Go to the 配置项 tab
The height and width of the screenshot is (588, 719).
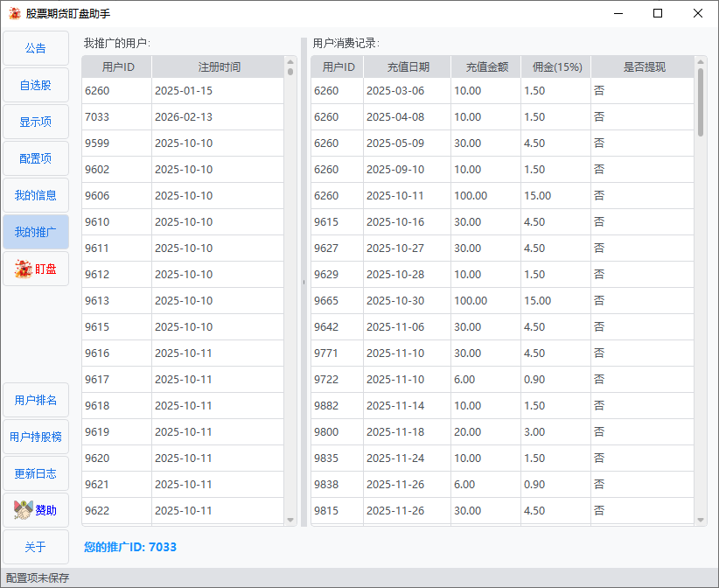click(36, 158)
